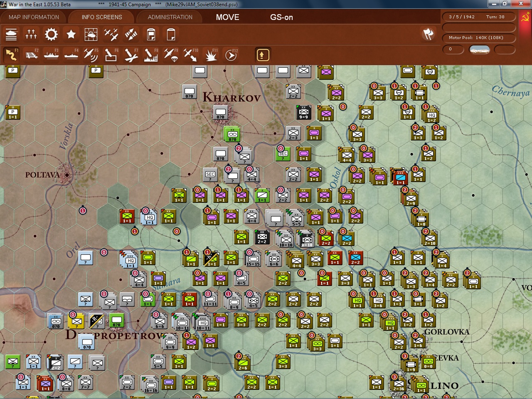Switch to the INFO SCREENS tab
This screenshot has height=399, width=532.
point(102,17)
